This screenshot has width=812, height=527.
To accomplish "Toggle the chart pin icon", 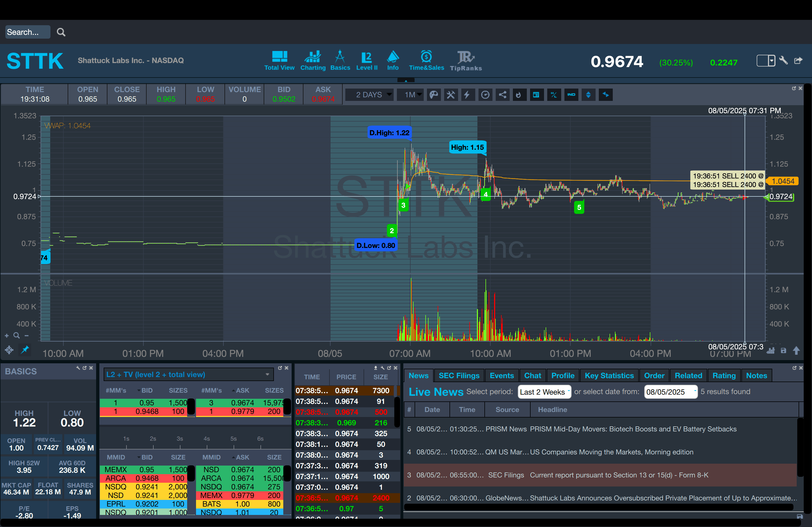I will click(x=25, y=350).
